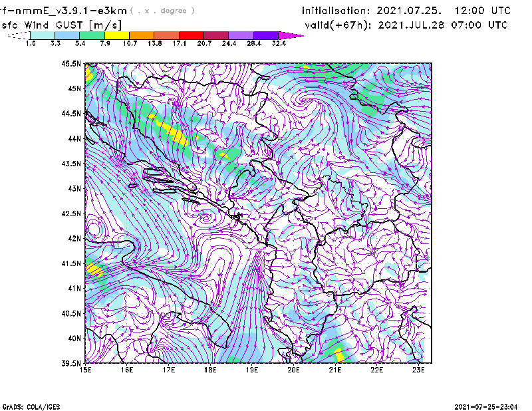Click the white dashed swatch below 1.6
The width and height of the screenshot is (532, 411).
pyautogui.click(x=19, y=35)
